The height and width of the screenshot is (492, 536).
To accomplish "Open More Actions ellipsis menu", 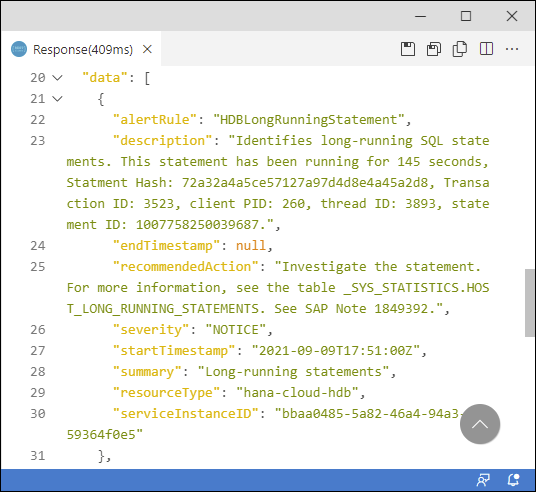I will (512, 49).
